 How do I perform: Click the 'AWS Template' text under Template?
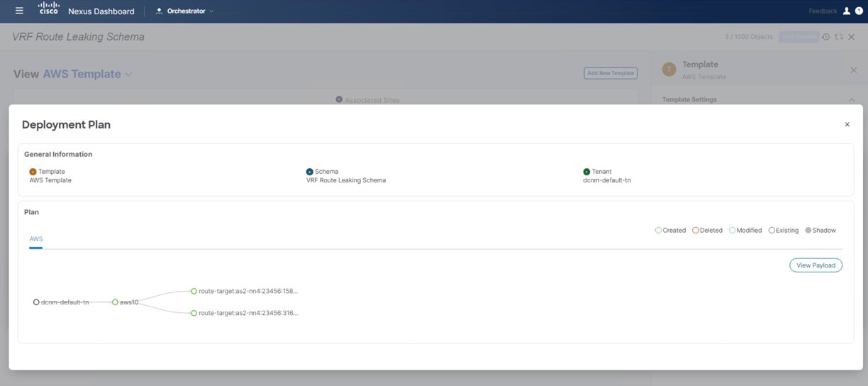pyautogui.click(x=50, y=180)
